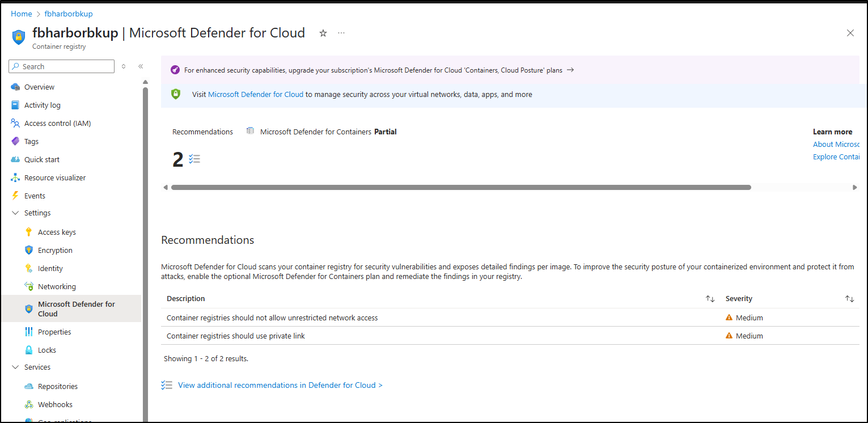Click the Description column header
Viewport: 868px width, 423px height.
186,299
